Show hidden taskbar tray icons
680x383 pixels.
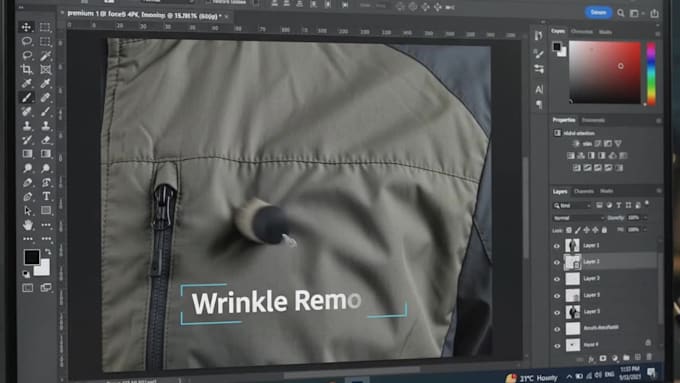pos(569,376)
